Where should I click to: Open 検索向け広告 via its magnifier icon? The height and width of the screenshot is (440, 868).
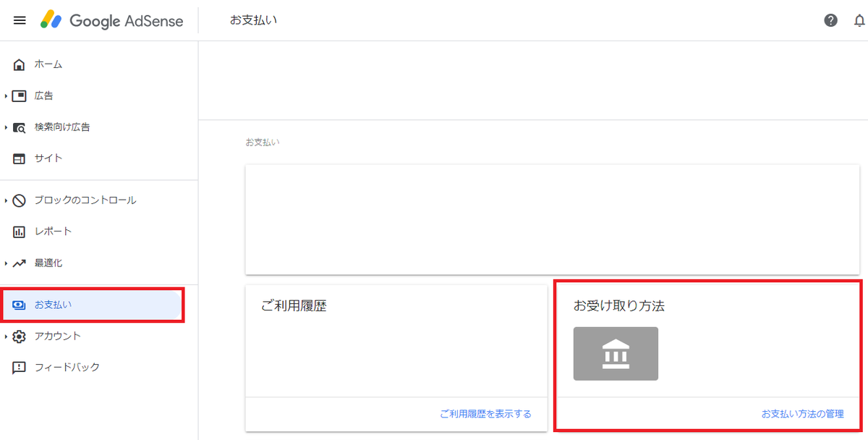(x=18, y=127)
